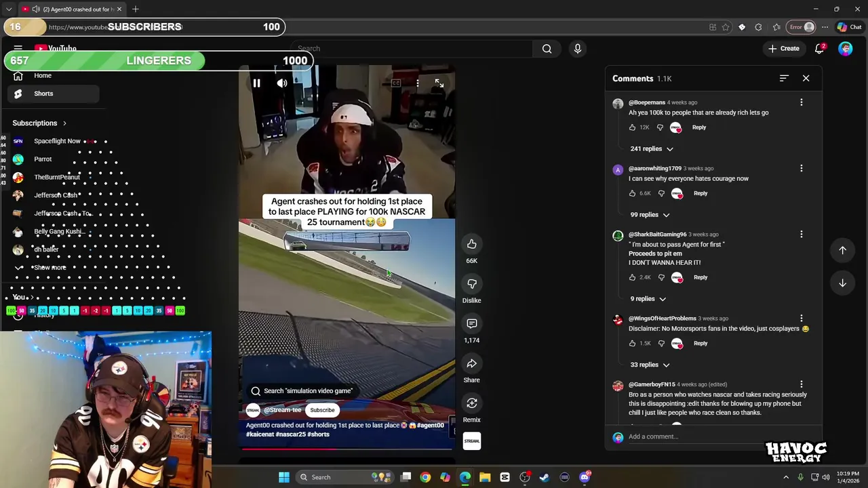Open Edge settings and more menu
The height and width of the screenshot is (488, 868).
[x=825, y=27]
